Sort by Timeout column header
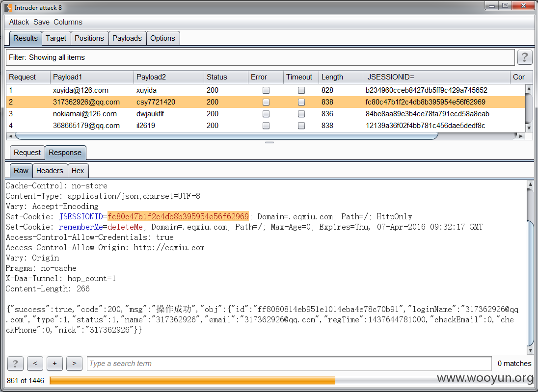 point(301,77)
